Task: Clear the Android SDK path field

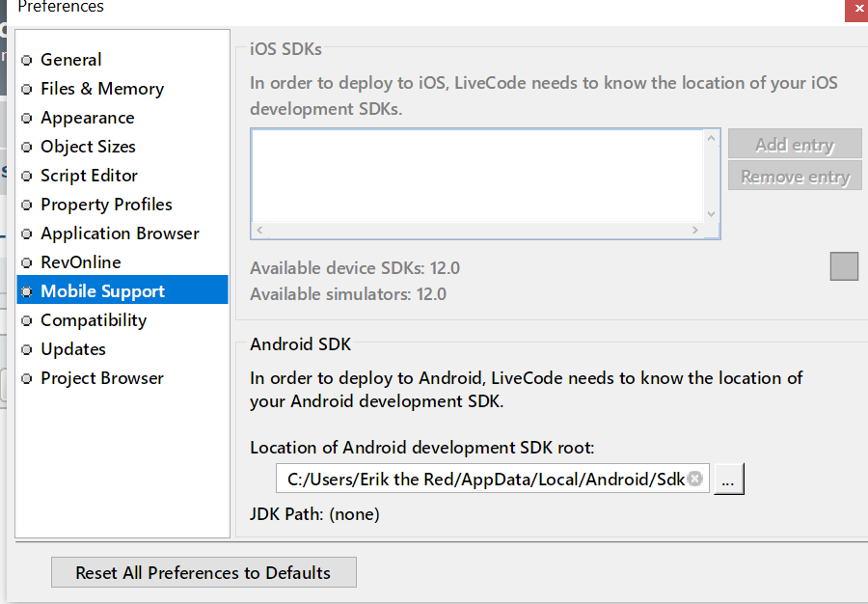Action: 694,479
